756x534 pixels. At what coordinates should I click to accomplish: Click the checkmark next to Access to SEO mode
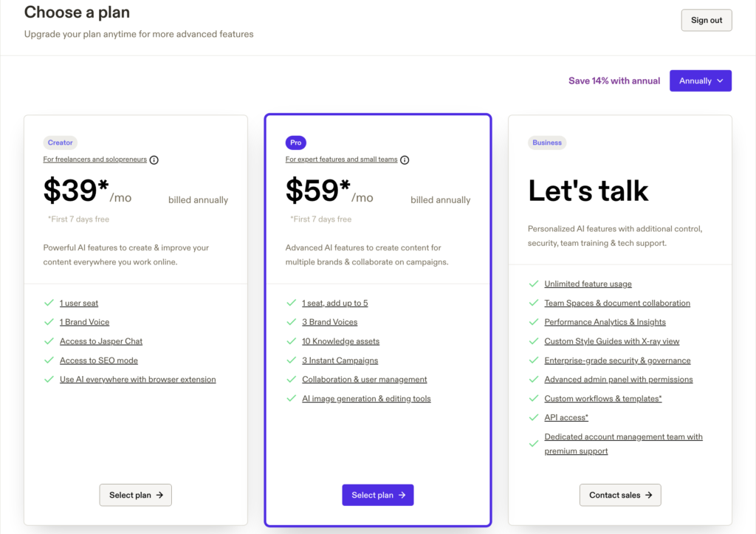tap(49, 360)
